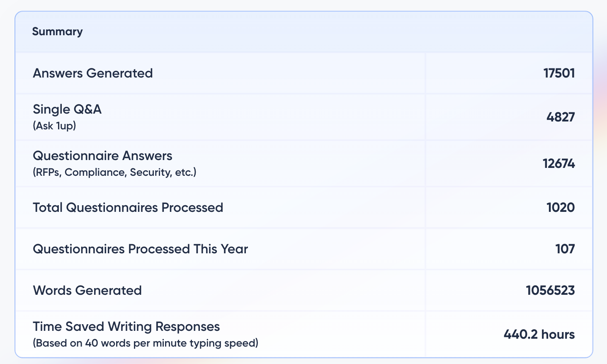
Task: Click the 1056523 words generated value
Action: click(550, 290)
